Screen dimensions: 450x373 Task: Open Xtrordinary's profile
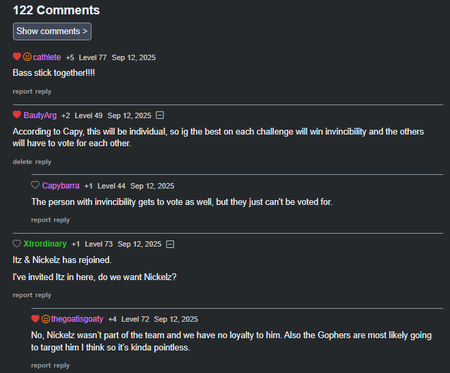pos(45,244)
